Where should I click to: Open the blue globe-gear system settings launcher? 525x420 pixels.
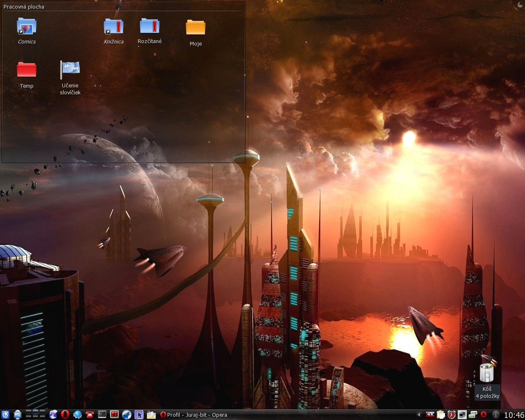[x=78, y=415]
